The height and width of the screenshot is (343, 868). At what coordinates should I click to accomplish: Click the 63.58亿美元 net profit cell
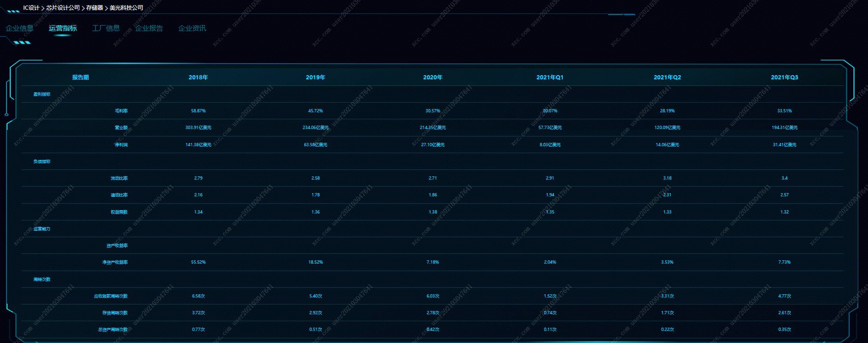tap(315, 145)
